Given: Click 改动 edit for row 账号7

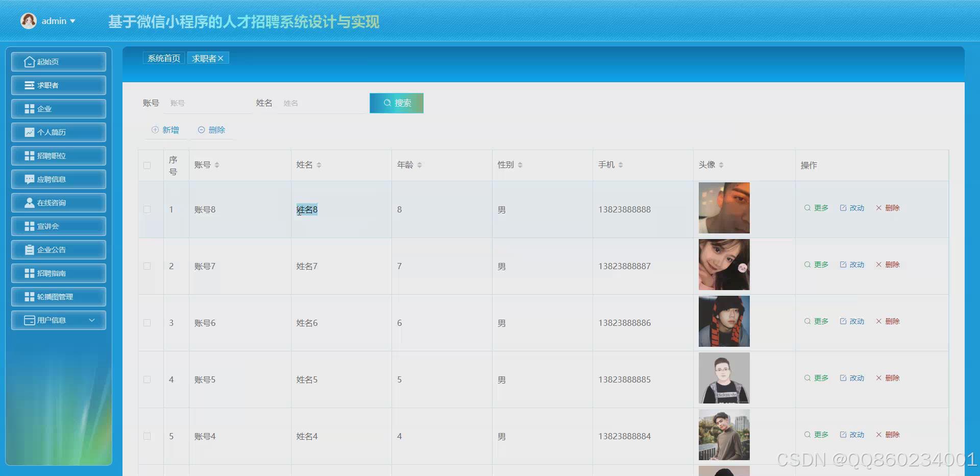Looking at the screenshot, I should pyautogui.click(x=852, y=265).
